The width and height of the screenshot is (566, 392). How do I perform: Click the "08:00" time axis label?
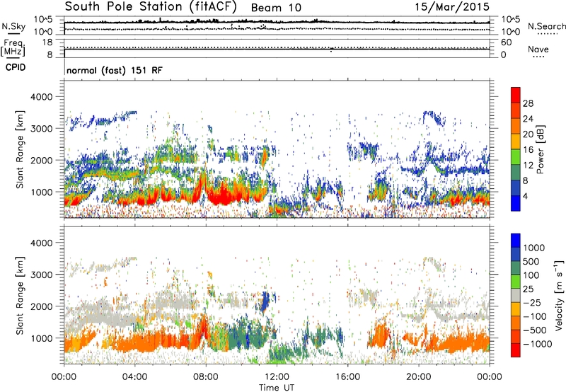206,377
